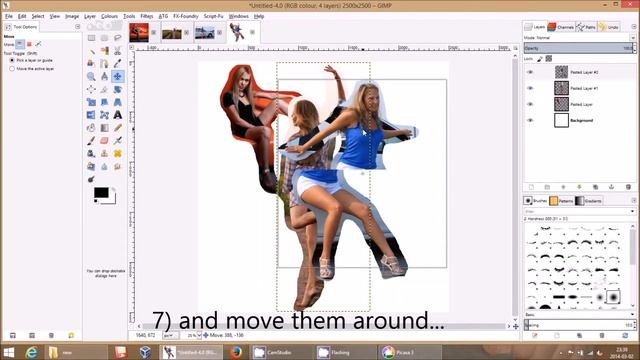
Task: Switch to the Channels tab
Action: [560, 27]
